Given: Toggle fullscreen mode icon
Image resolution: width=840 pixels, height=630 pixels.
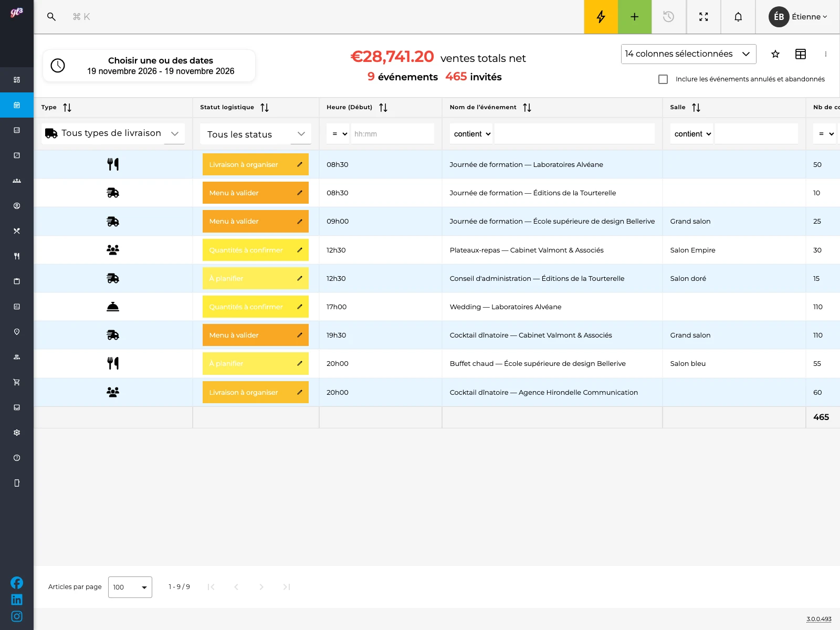Looking at the screenshot, I should [x=703, y=17].
